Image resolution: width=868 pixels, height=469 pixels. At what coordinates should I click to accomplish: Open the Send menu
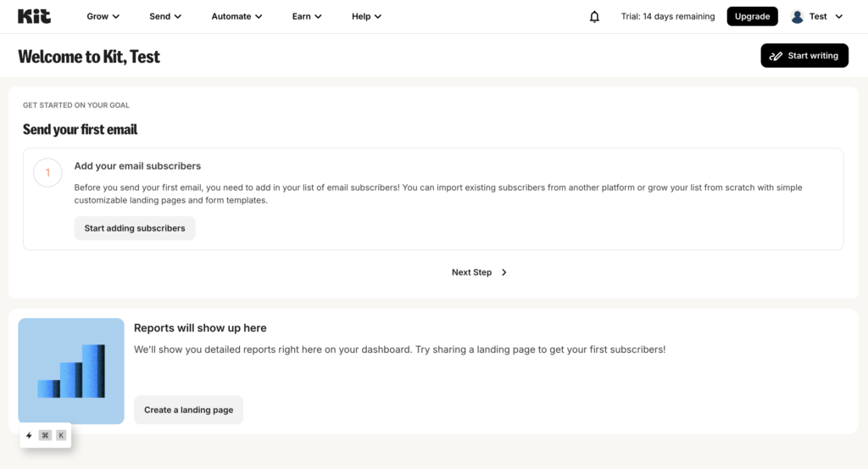point(165,17)
